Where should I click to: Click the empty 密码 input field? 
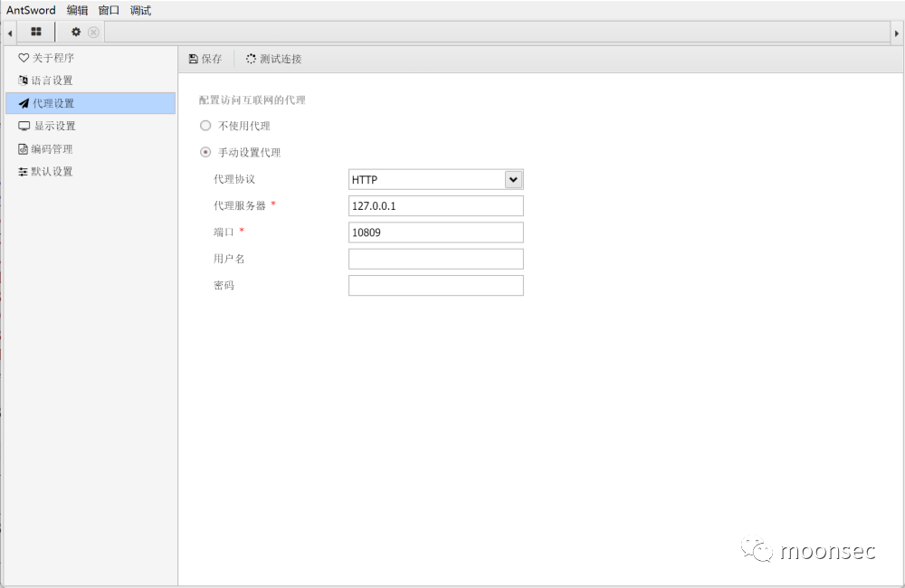point(436,286)
